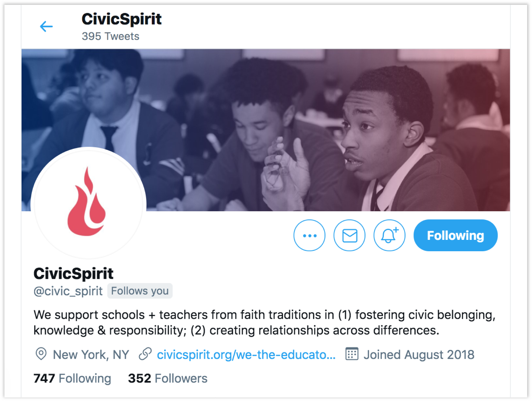Go back using the blue arrow

click(x=46, y=26)
